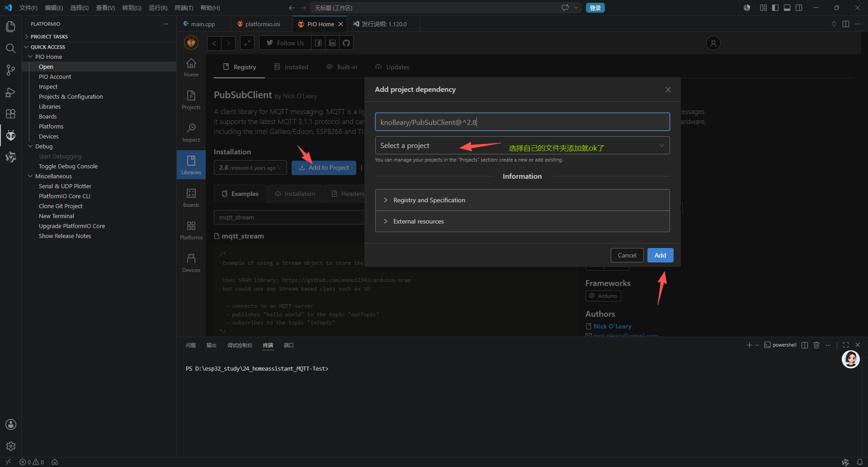Open the Manage gear menu
The height and width of the screenshot is (467, 868).
tap(11, 446)
